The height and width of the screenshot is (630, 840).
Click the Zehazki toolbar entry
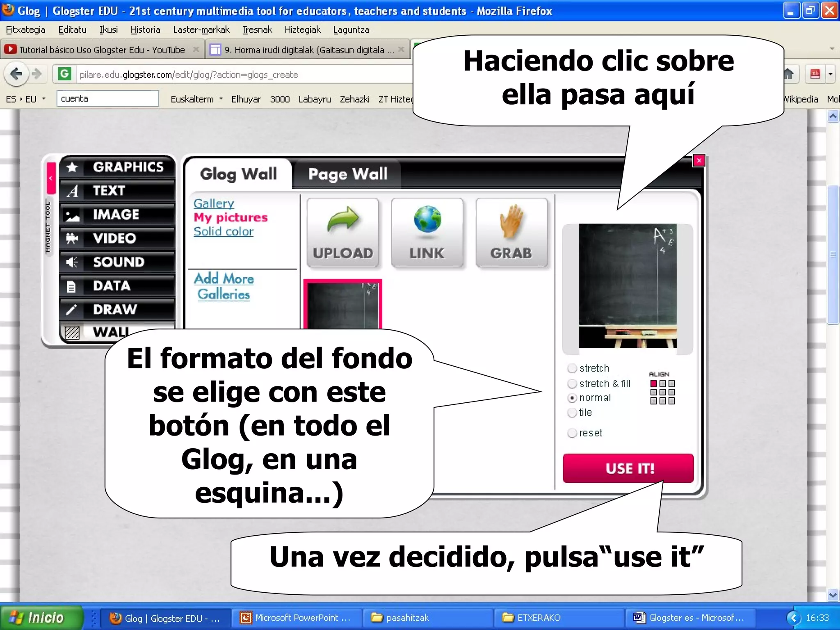tap(354, 99)
